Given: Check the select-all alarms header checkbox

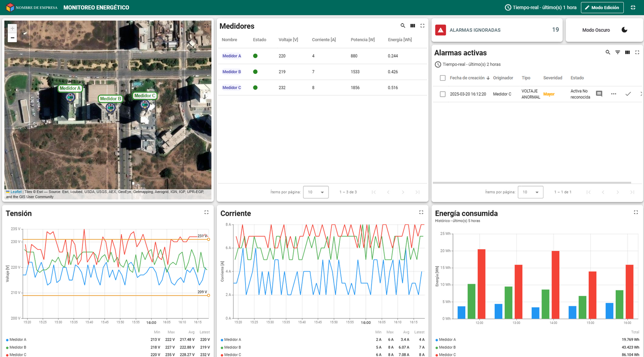Looking at the screenshot, I should click(443, 78).
